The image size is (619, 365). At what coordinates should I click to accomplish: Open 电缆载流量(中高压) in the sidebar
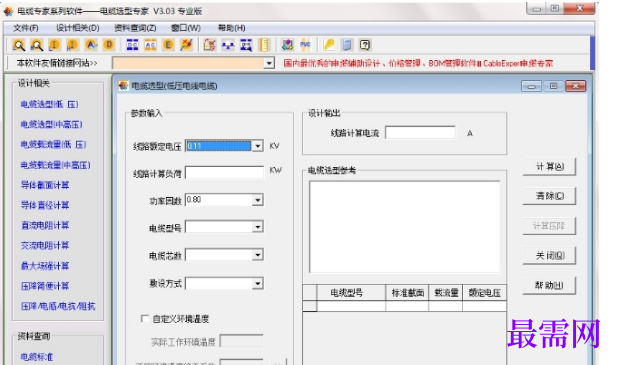coord(55,165)
